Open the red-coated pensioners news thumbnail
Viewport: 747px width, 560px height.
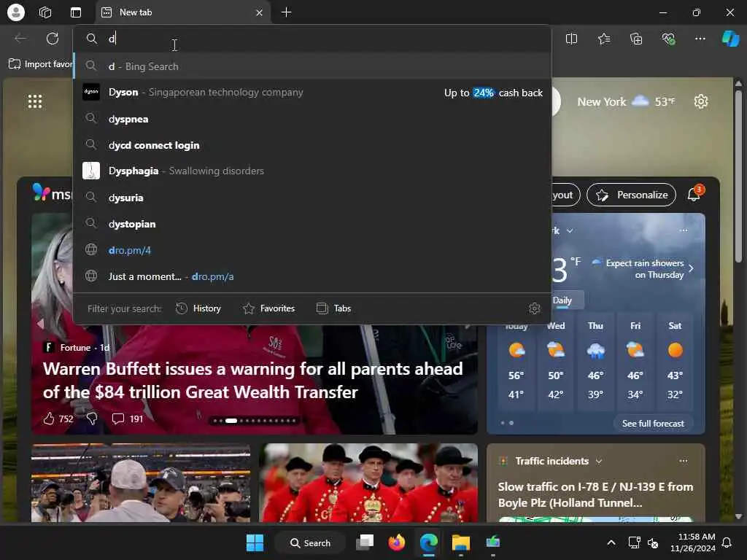(368, 483)
